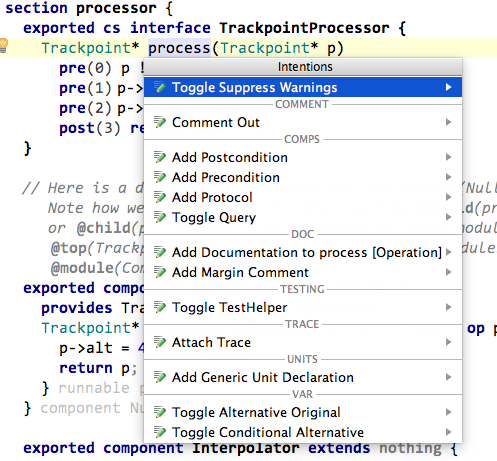Click pencil icon beside Toggle TestHelper
Screen dimensions: 497x461
[x=160, y=307]
